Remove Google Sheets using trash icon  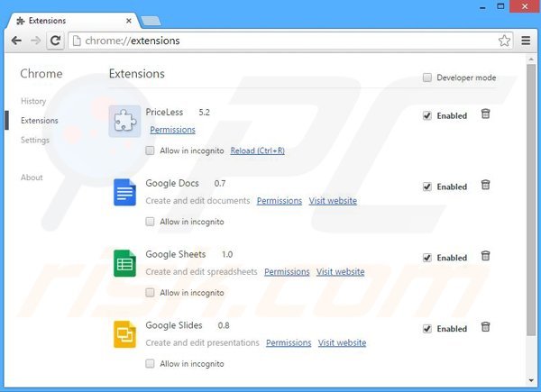pos(485,256)
